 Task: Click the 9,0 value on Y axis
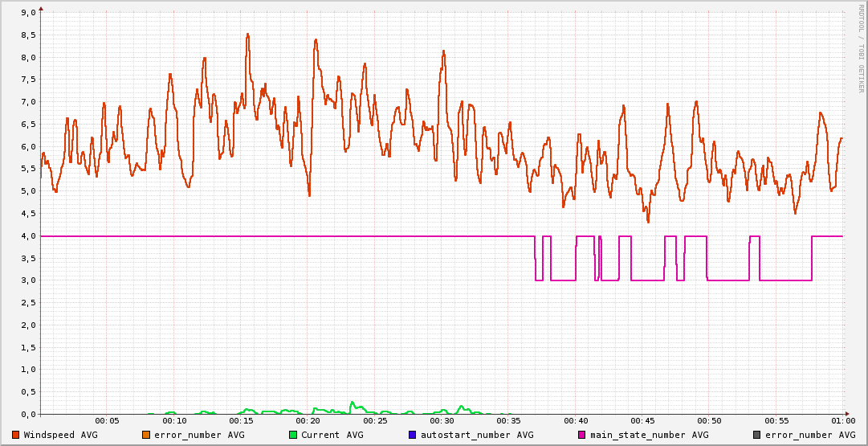26,13
